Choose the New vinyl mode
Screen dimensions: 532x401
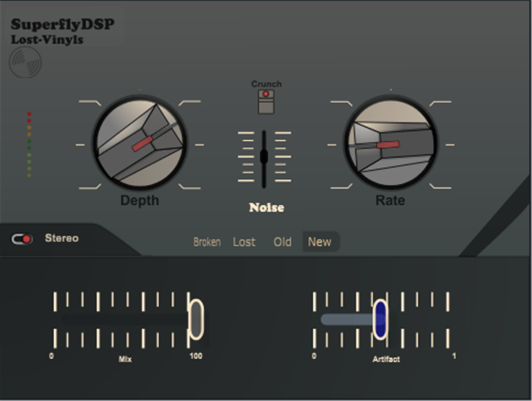(320, 242)
